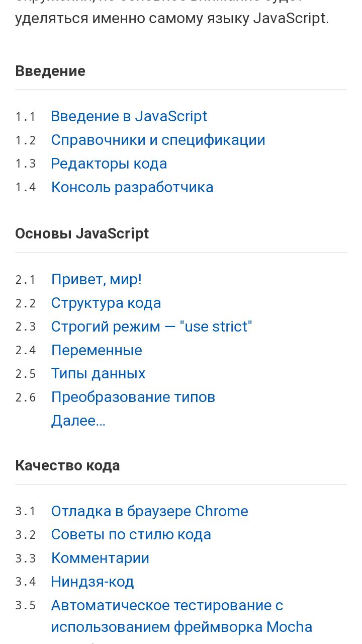Open 'Автоматическое тестирование' Mocha chapter link
Screen dimensions: 362x644
click(x=167, y=605)
